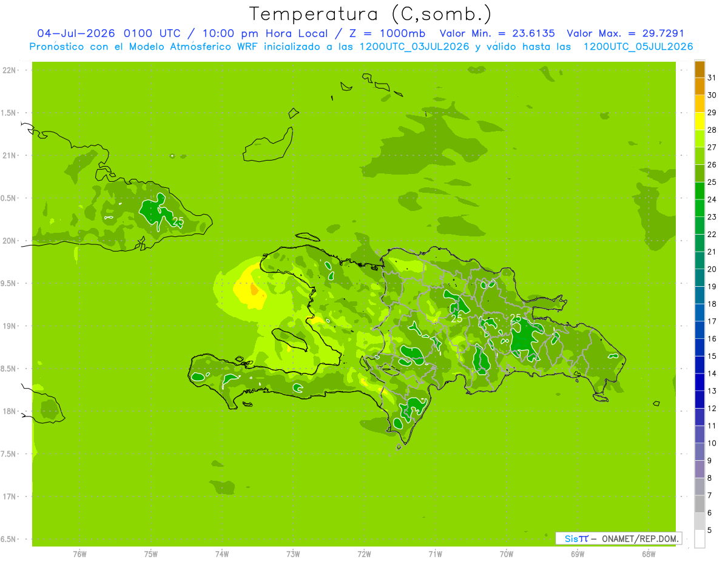This screenshot has width=728, height=562.
Task: Click the 18N latitude axis label
Action: point(9,411)
